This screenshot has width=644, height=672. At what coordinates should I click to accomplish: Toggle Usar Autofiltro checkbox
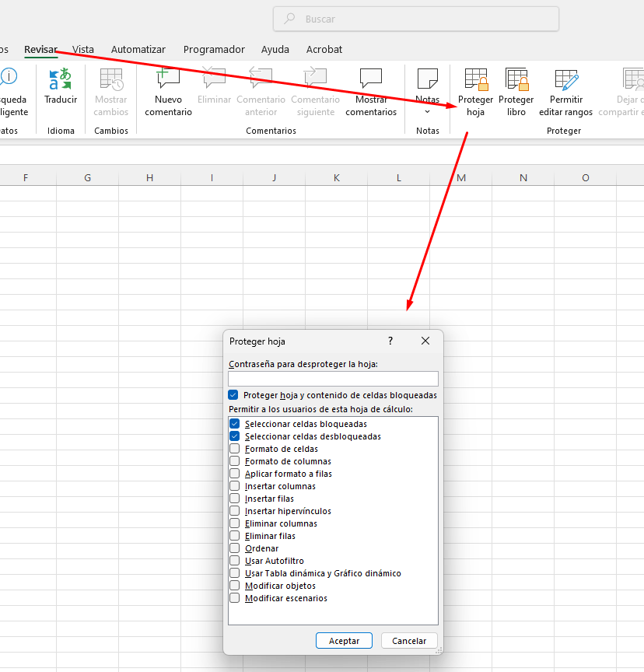(x=235, y=561)
